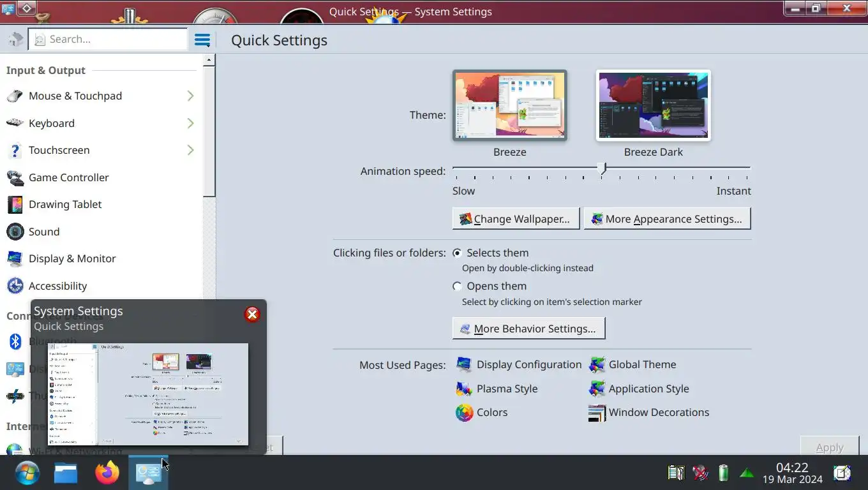Open the Game Controller page
This screenshot has height=490, width=868.
101,177
